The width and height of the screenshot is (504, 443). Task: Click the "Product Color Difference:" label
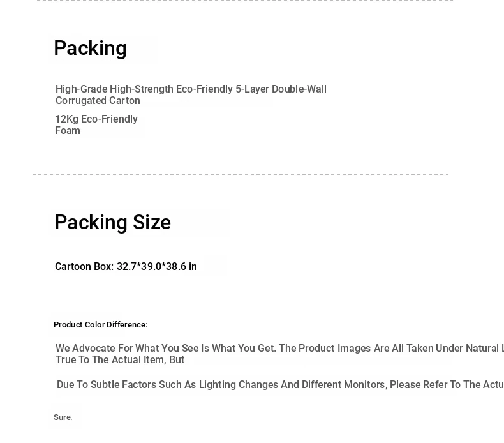(101, 325)
